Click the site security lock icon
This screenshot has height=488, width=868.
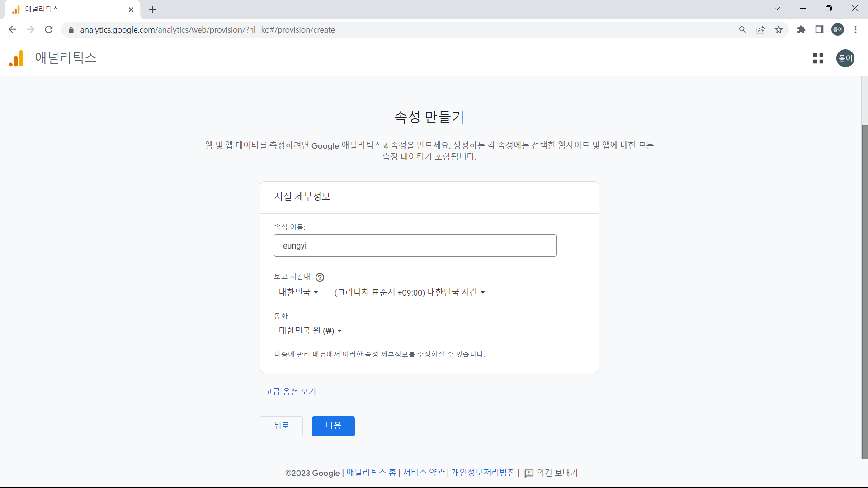point(71,30)
